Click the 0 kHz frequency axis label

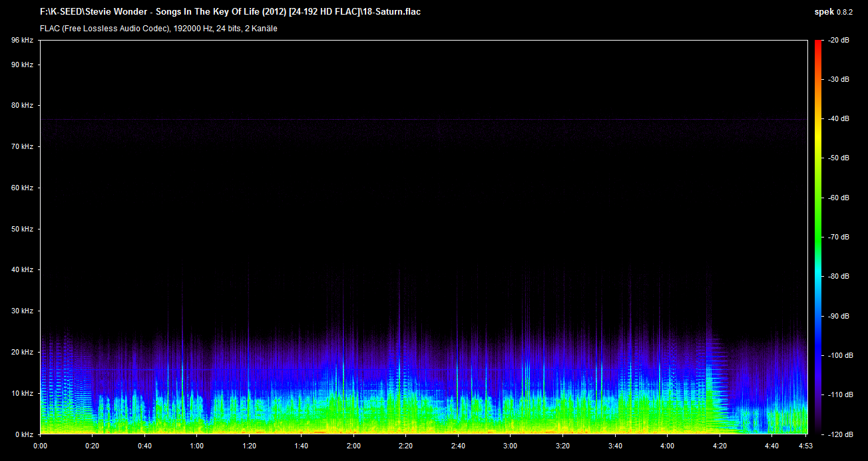pyautogui.click(x=24, y=434)
